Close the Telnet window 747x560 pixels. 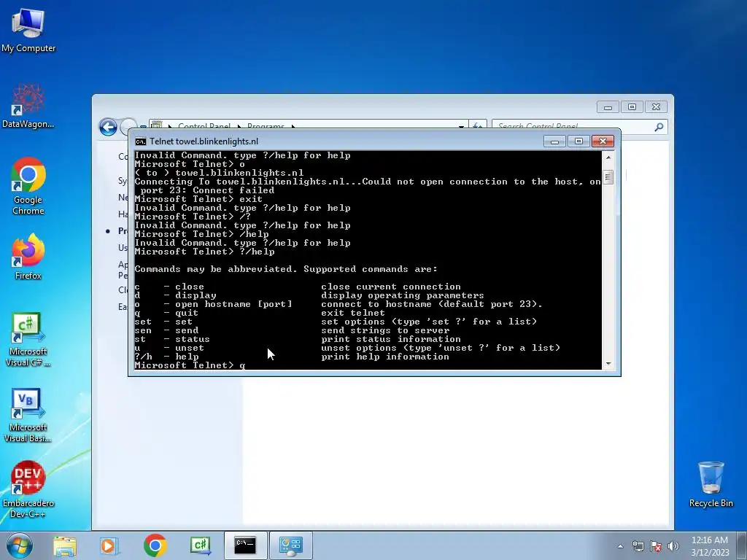tap(603, 141)
